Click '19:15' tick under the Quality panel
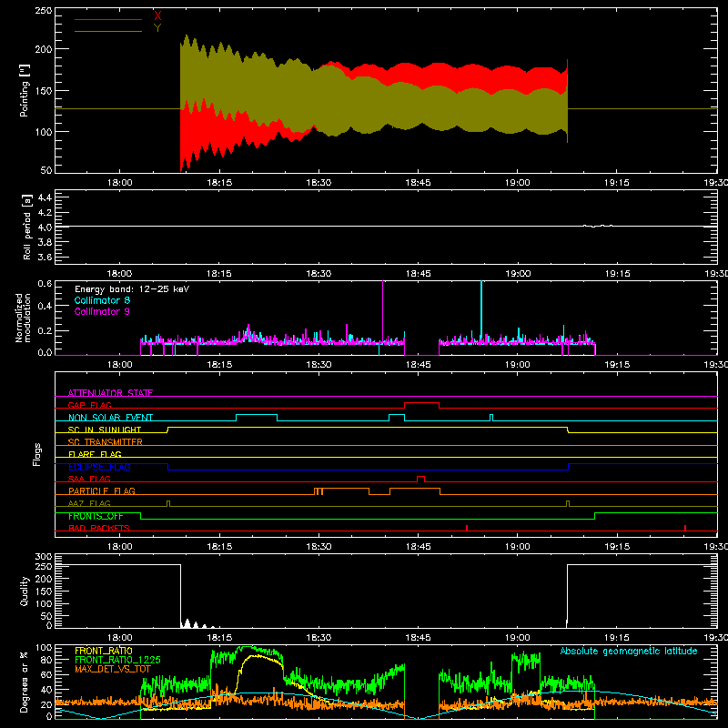 (x=617, y=638)
